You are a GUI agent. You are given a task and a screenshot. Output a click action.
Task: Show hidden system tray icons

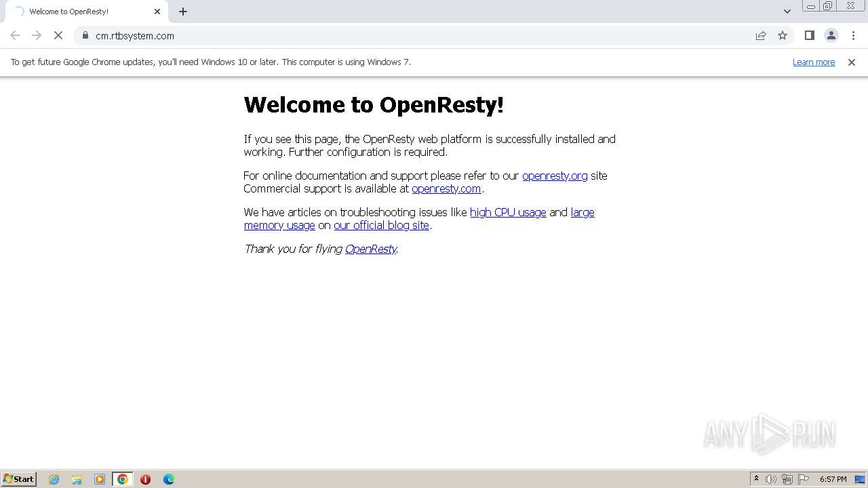[756, 479]
